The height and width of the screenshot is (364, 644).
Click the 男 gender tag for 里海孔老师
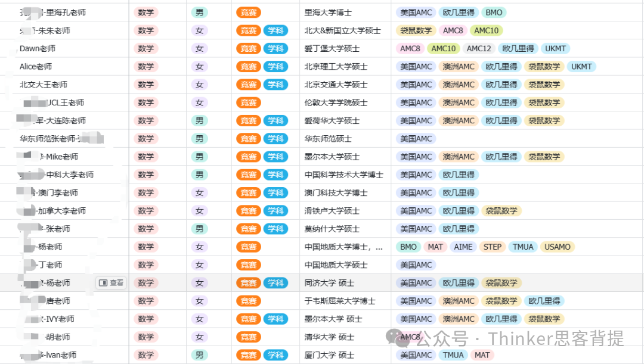(x=199, y=13)
